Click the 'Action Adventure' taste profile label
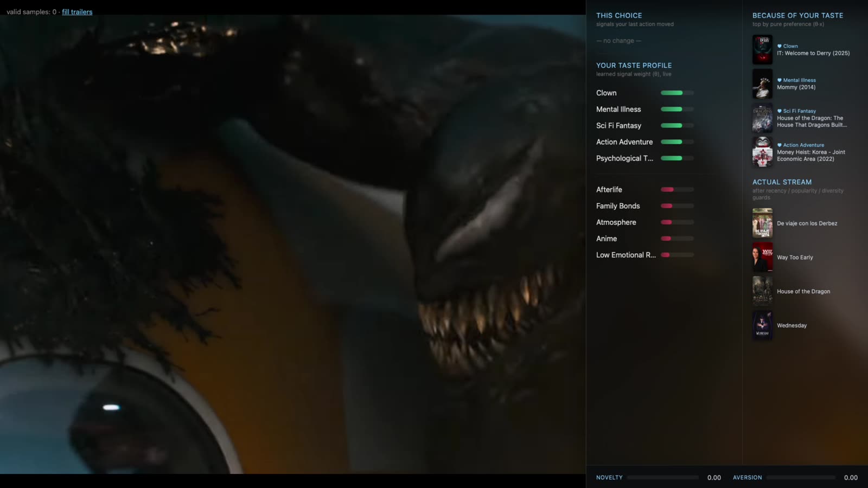 click(x=624, y=142)
